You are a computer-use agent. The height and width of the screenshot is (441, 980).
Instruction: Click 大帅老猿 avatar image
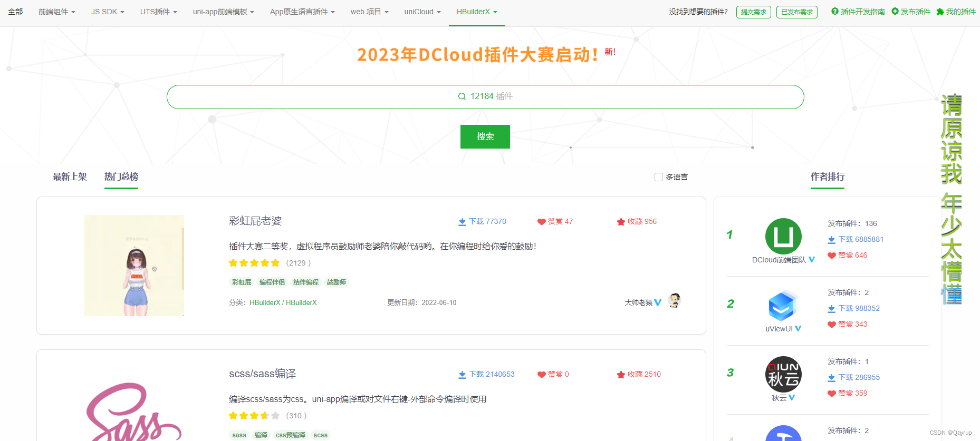point(675,300)
